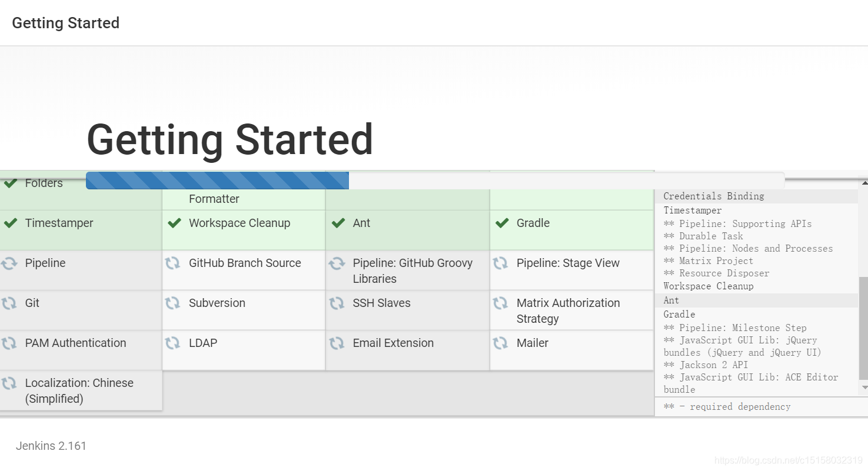Click the green checkmark beside Ant
This screenshot has height=471, width=868.
coord(338,223)
